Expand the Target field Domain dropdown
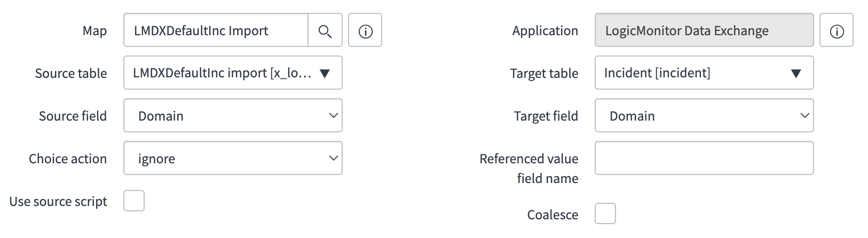 pos(704,116)
